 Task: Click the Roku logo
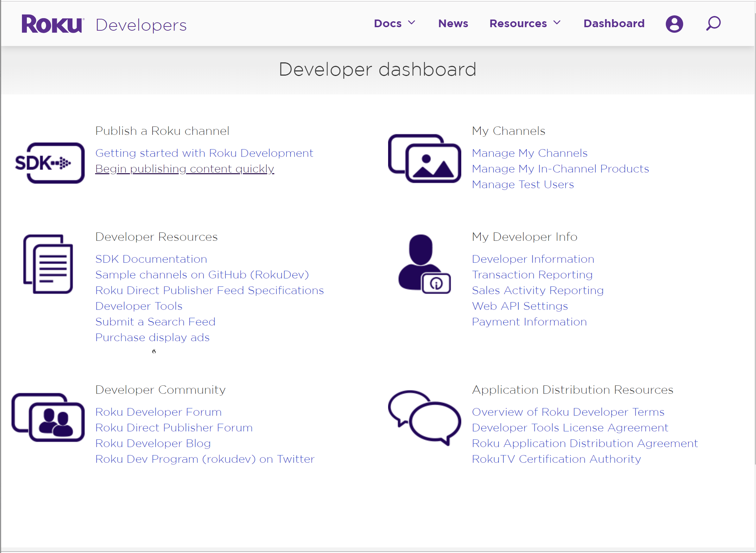pos(53,24)
